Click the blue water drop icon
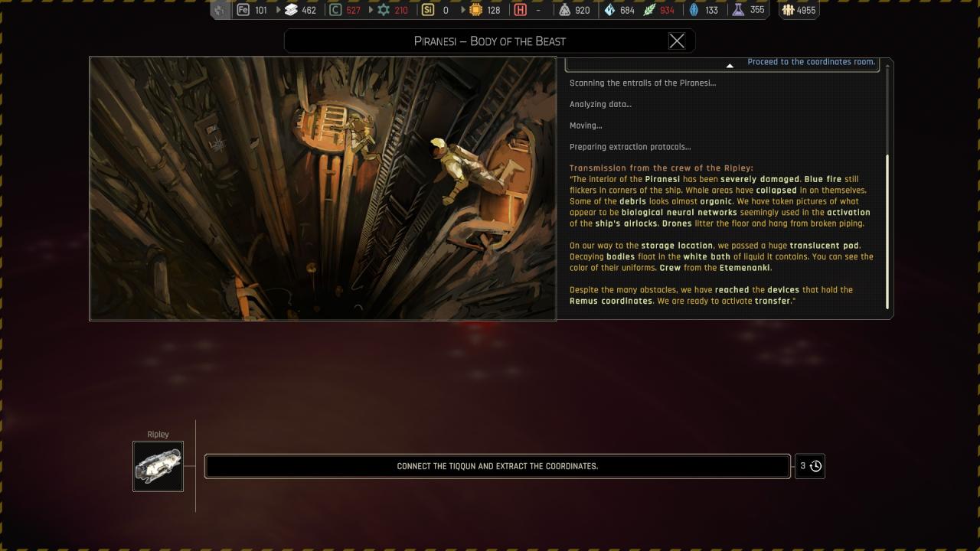Viewport: 980px width, 551px height. [694, 10]
